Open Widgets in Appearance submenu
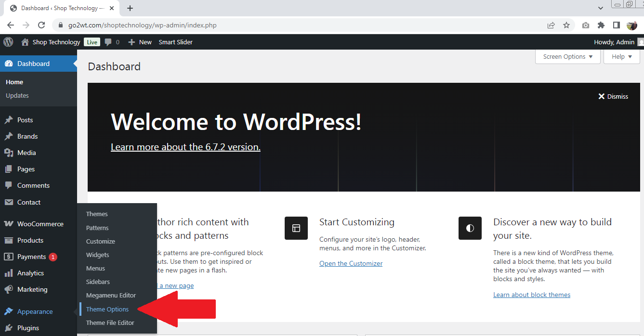Image resolution: width=644 pixels, height=336 pixels. (x=98, y=255)
